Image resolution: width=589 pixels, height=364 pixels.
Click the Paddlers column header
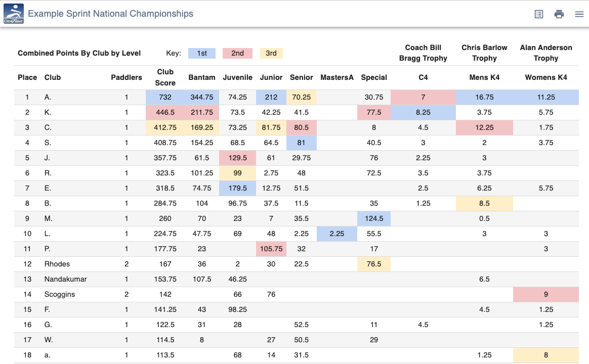[126, 77]
